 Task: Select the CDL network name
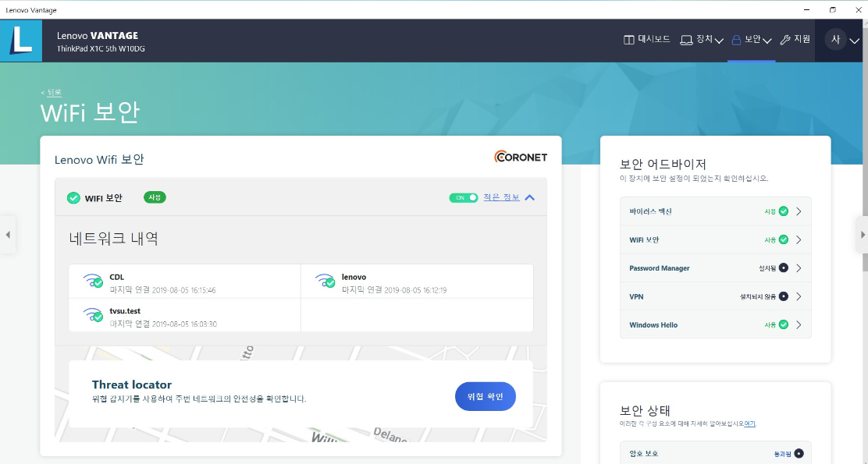point(117,277)
